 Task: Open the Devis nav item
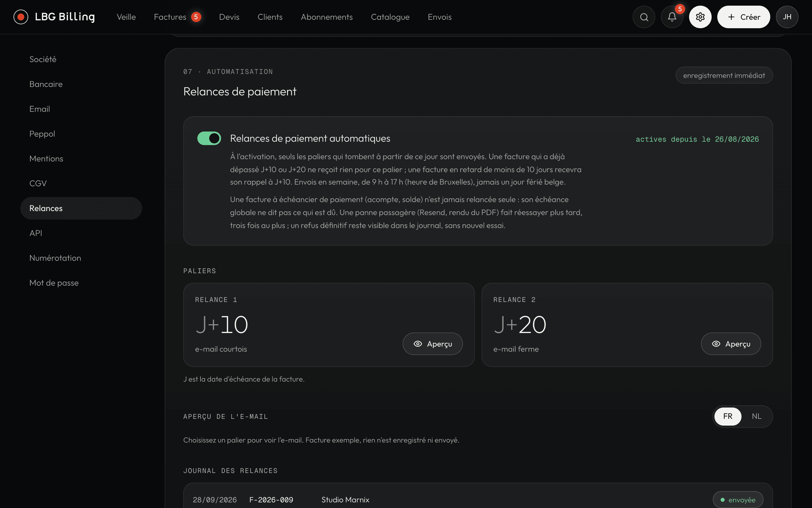point(229,17)
